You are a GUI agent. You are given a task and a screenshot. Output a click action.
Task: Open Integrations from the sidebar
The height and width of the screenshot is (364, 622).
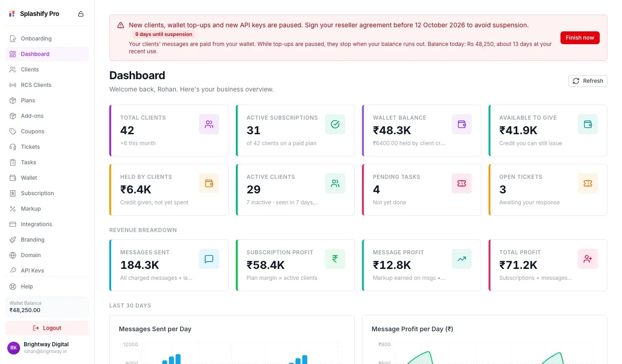coord(47,224)
